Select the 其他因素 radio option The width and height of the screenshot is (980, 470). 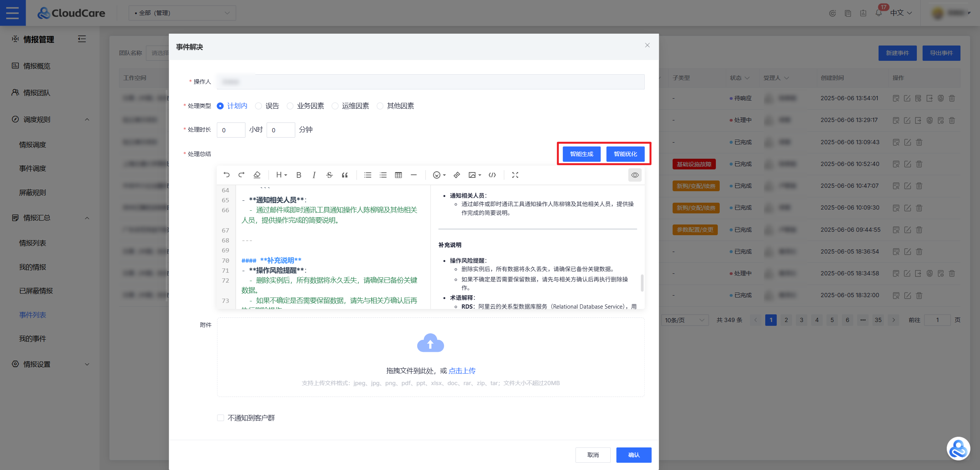coord(395,106)
